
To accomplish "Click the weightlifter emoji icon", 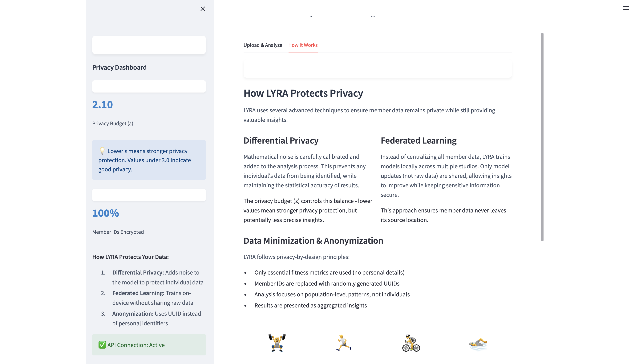I will click(277, 342).
